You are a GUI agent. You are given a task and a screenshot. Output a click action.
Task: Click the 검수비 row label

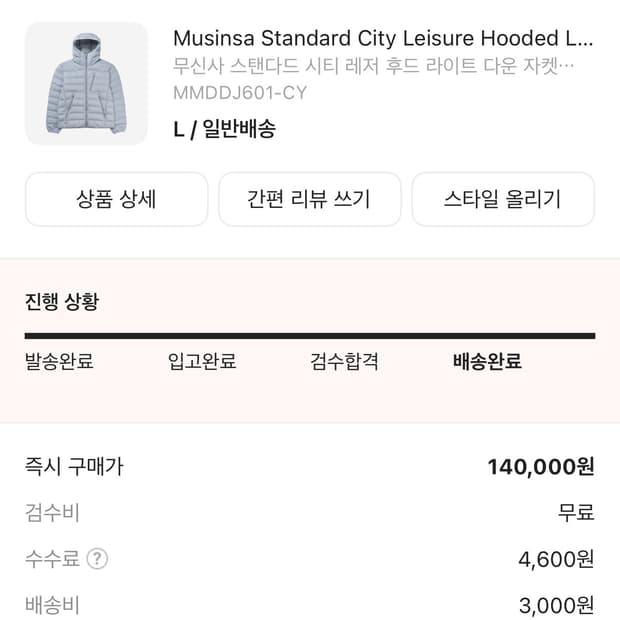(x=52, y=513)
